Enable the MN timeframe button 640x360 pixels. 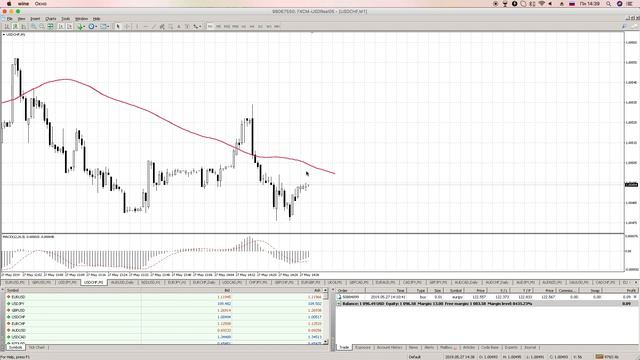pos(277,27)
